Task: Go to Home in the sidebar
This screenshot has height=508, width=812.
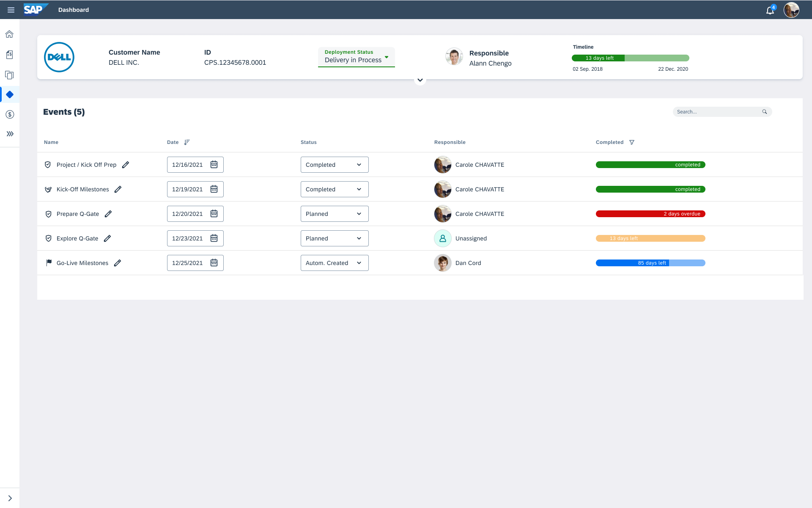Action: 9,34
